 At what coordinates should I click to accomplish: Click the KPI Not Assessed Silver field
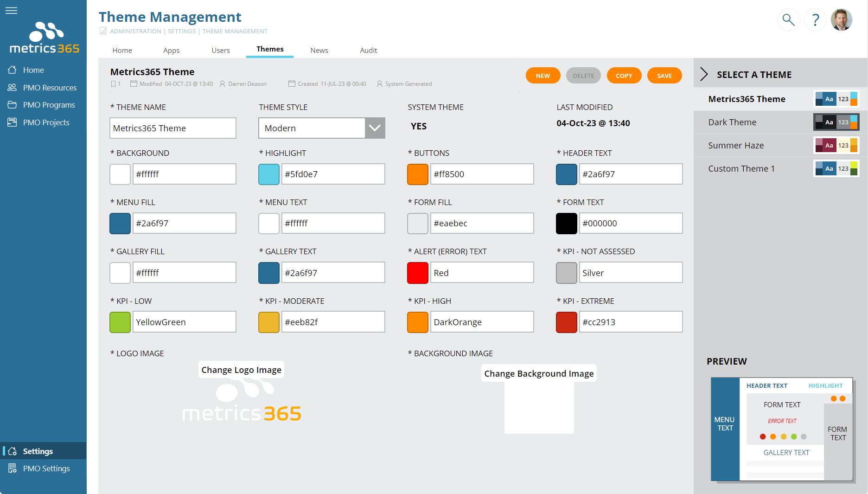coord(631,273)
